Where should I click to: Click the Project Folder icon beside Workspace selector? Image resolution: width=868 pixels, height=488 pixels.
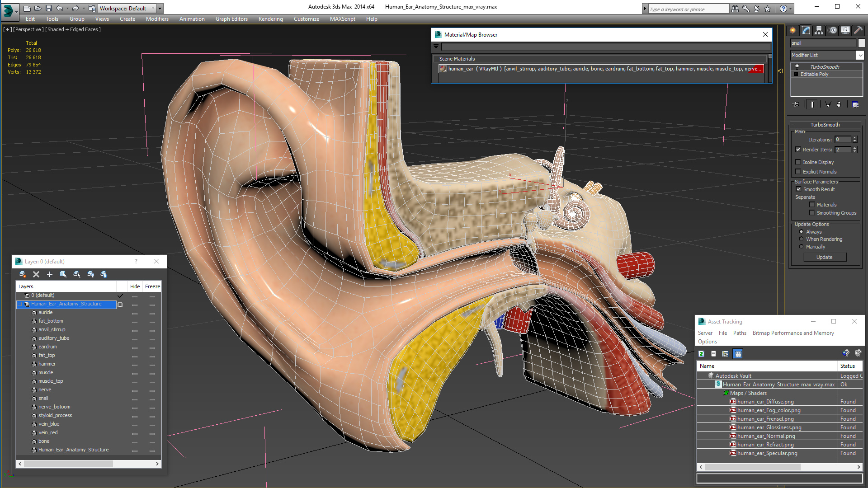point(92,8)
